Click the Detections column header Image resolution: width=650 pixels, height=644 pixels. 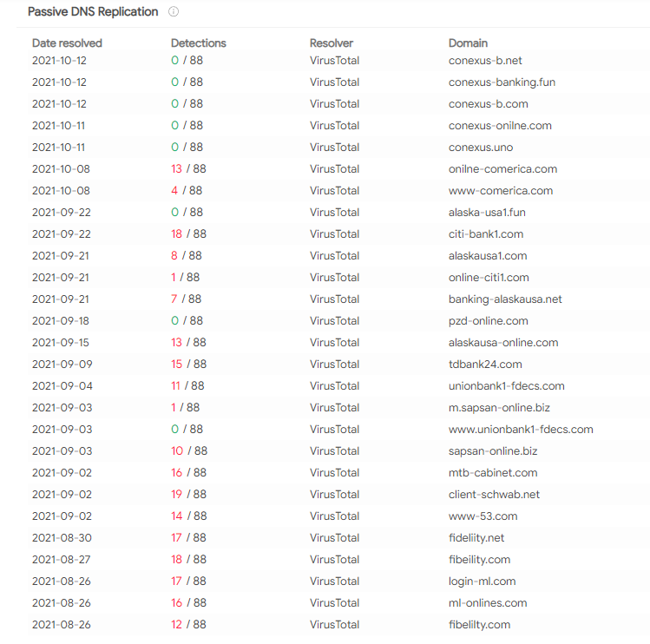199,43
